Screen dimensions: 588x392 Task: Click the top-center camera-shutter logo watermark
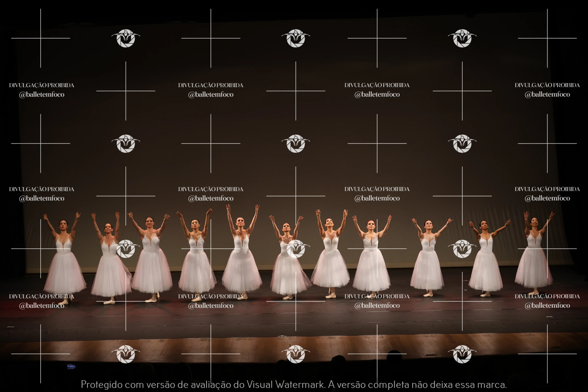296,38
